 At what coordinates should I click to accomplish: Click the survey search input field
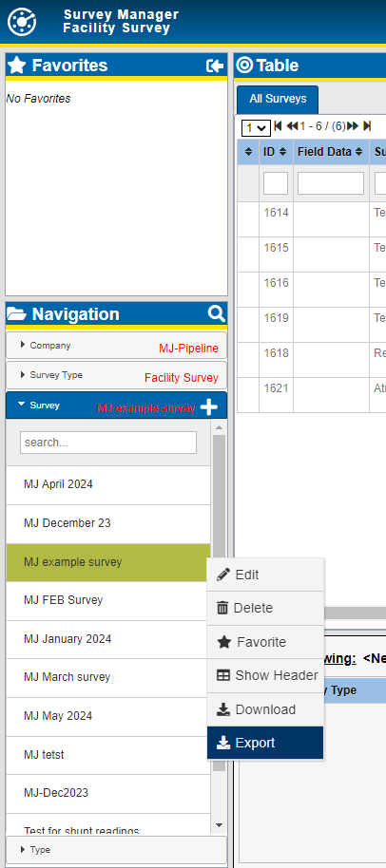click(x=108, y=443)
